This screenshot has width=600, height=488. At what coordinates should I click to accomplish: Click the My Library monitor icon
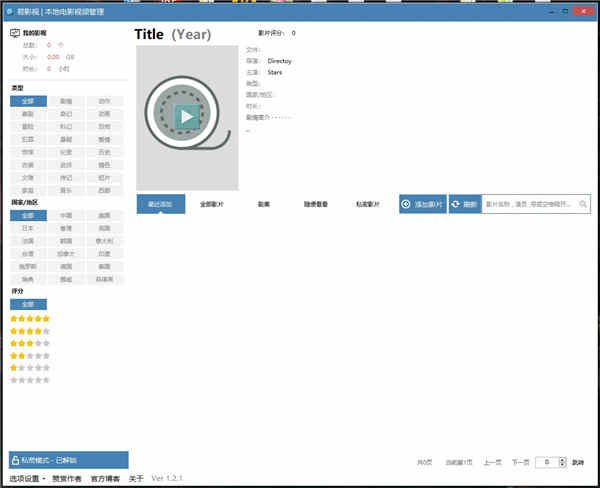pos(15,33)
